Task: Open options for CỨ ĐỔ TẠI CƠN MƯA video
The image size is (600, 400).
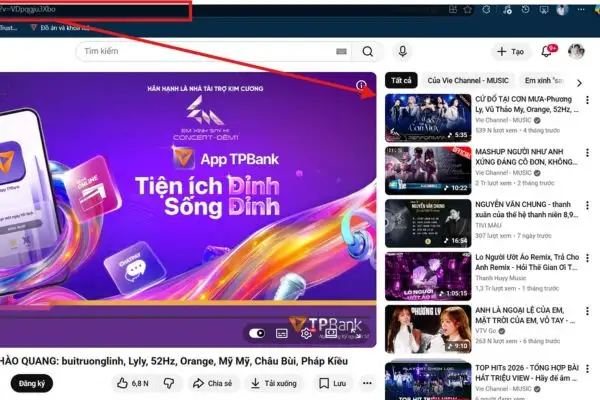Action: 587,100
